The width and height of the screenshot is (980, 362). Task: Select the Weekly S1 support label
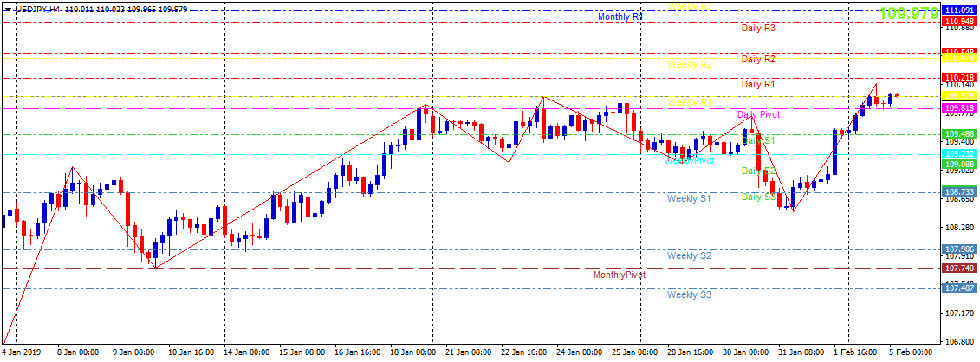pos(689,199)
